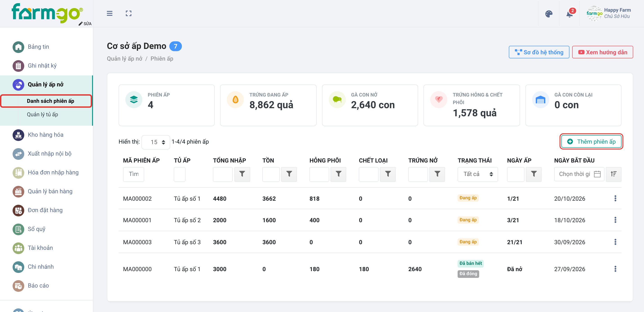Click the Xem hướng dẫn button
Screen dimensions: 644x312
[x=602, y=52]
